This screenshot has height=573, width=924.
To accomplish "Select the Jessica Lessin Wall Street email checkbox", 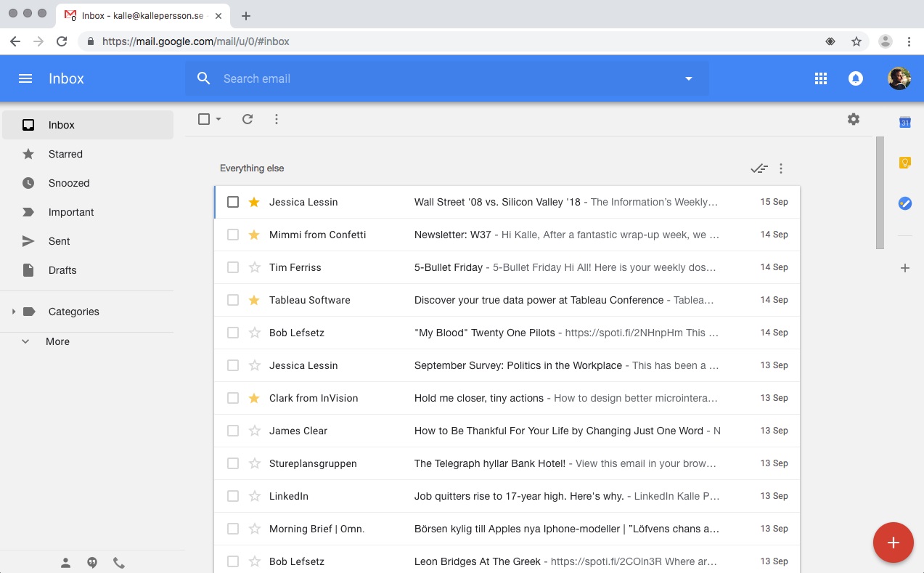I will coord(233,202).
